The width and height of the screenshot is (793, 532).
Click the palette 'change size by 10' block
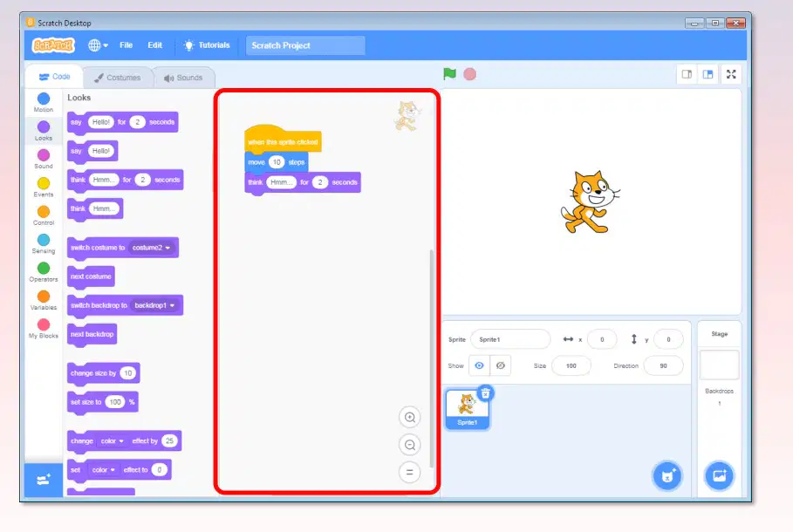coord(103,373)
